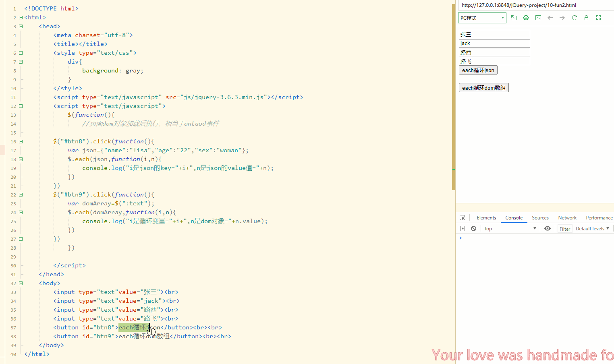Switch to the Console tab

(x=514, y=217)
